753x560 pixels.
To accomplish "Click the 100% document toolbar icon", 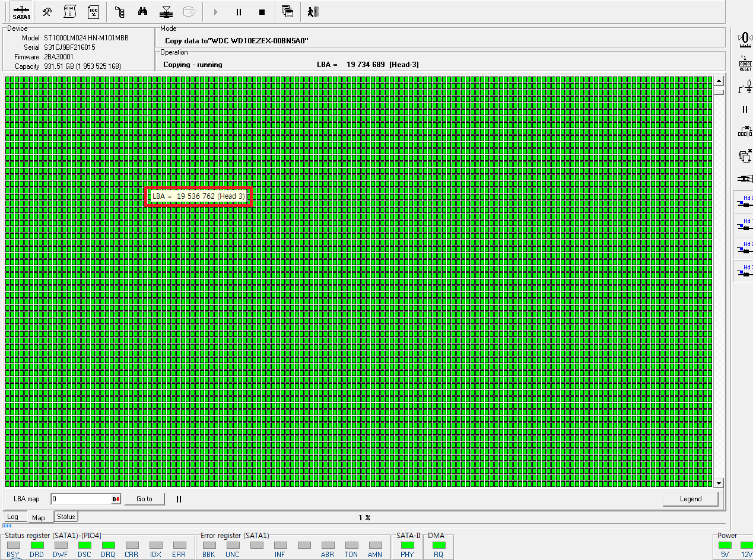I will coord(93,12).
